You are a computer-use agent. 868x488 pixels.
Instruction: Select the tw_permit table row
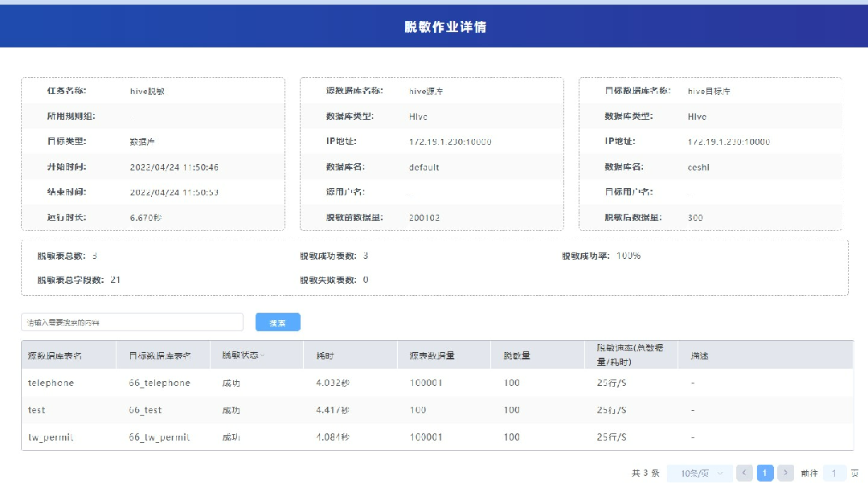pyautogui.click(x=51, y=437)
